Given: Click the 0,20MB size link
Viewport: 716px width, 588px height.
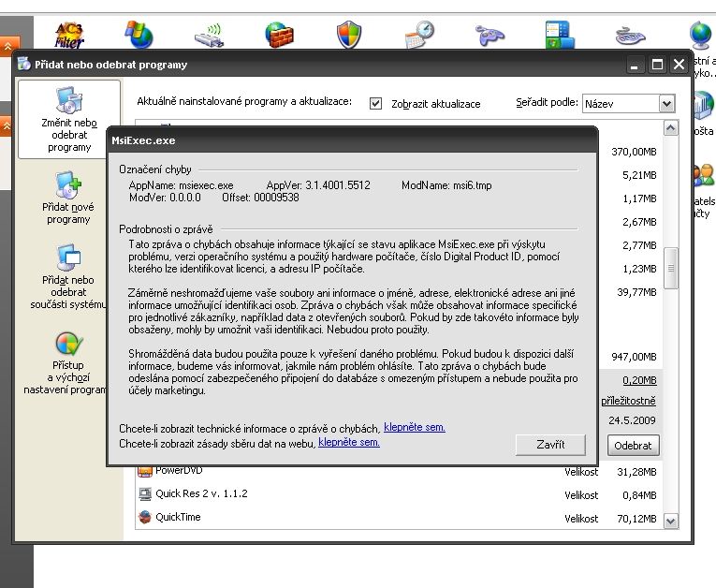Looking at the screenshot, I should click(639, 380).
